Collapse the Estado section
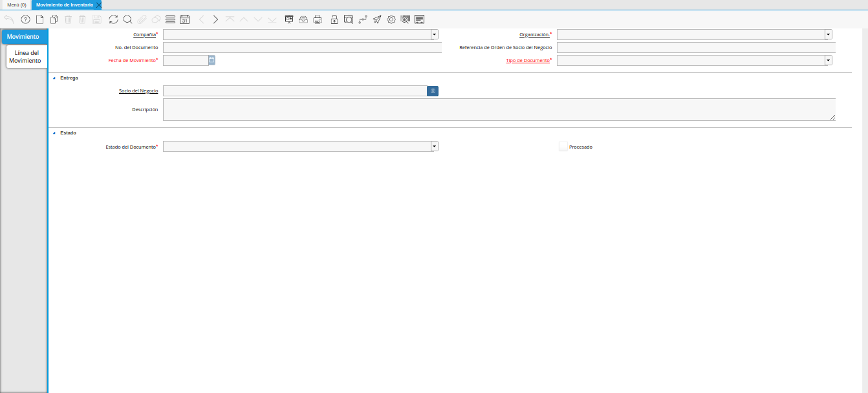The image size is (868, 393). coord(54,133)
